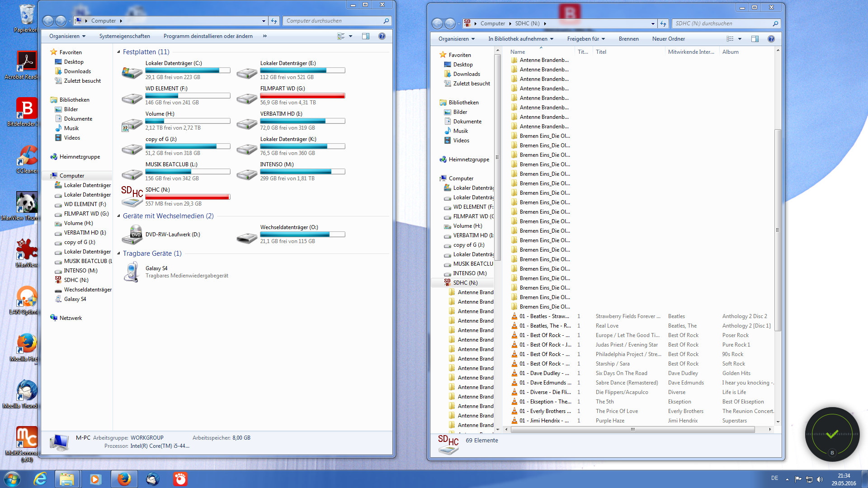Collapse the Festplatten (11) group
Viewport: 868px width, 488px height.
(x=119, y=52)
